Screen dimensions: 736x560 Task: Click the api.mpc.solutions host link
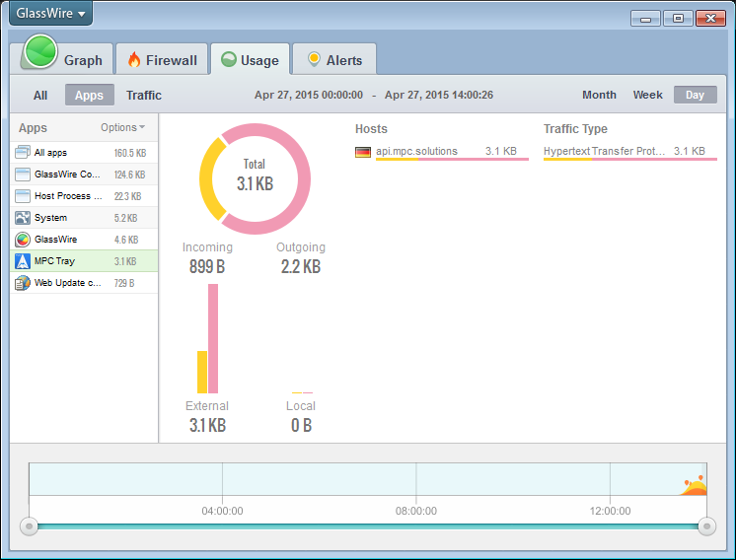coord(416,151)
